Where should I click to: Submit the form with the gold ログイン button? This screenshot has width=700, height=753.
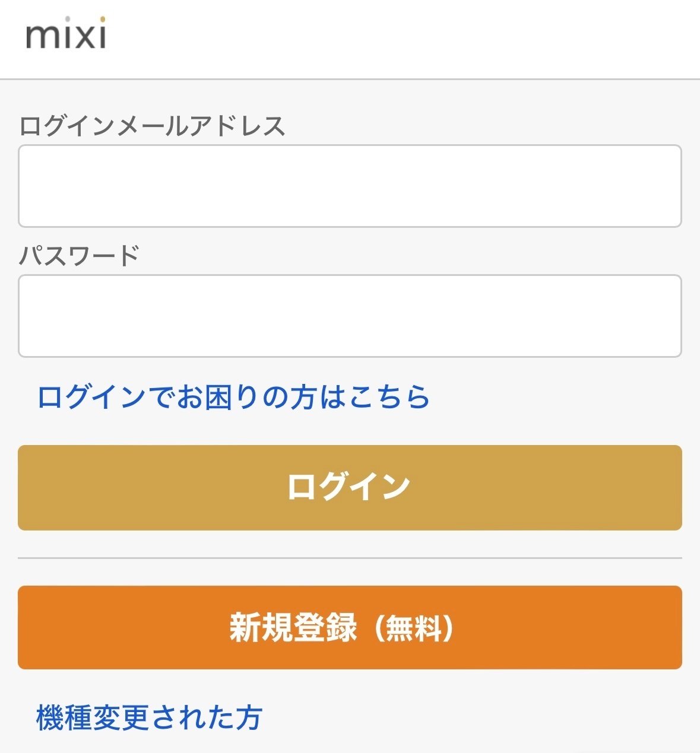pos(350,487)
